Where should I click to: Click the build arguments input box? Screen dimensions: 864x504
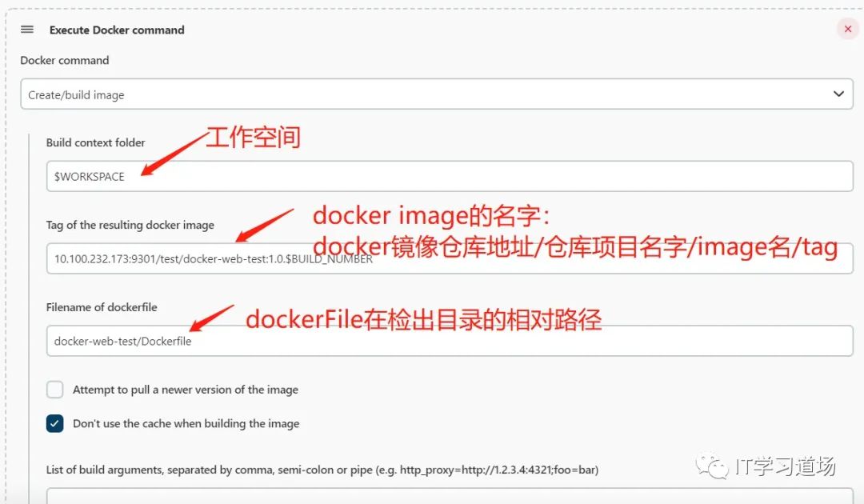pos(448,496)
